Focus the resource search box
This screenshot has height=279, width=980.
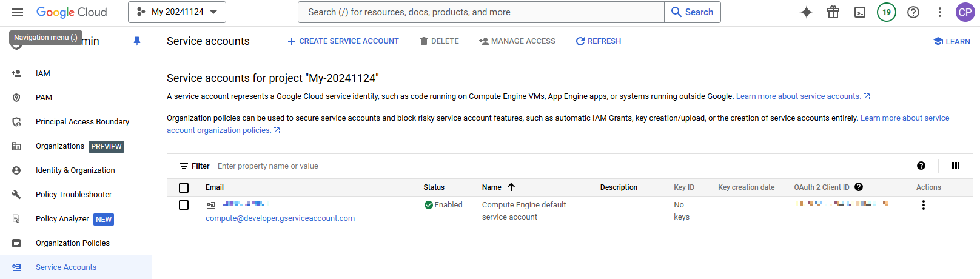click(482, 12)
